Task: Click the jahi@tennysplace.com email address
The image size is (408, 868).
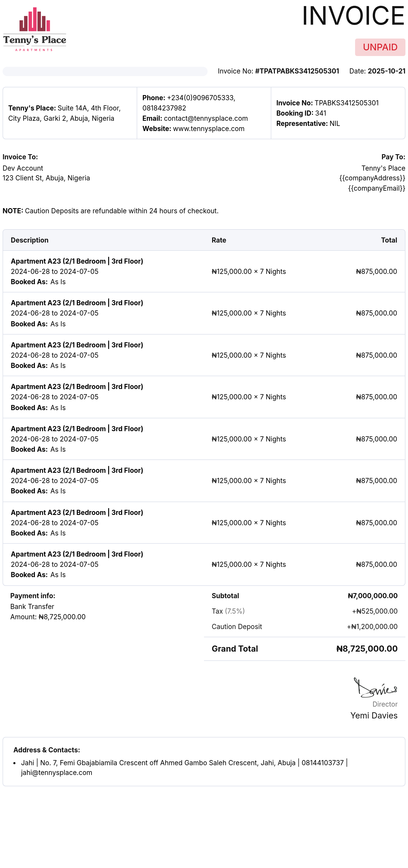Action: coord(57,773)
